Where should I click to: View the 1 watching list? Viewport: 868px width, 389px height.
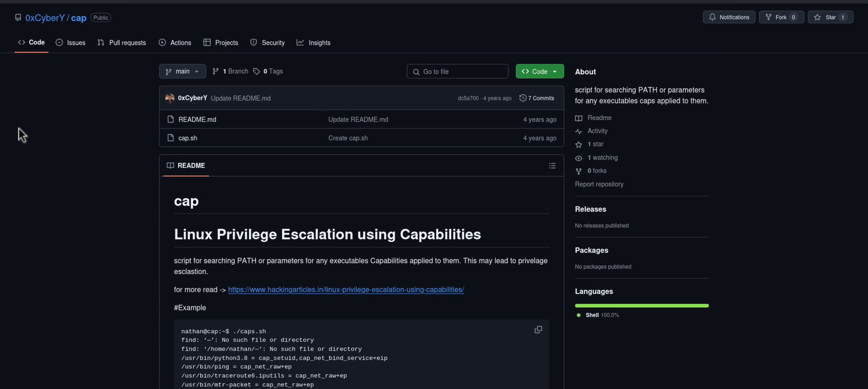[602, 158]
